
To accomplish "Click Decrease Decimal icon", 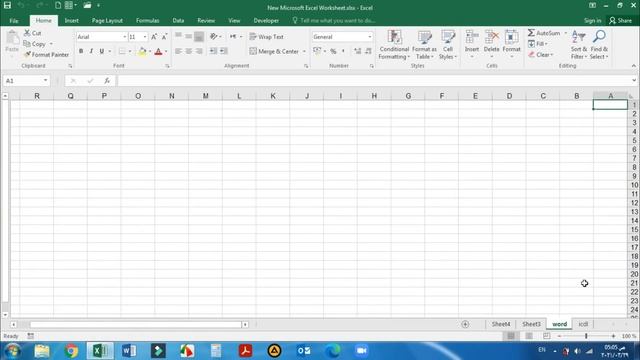I will tap(368, 51).
